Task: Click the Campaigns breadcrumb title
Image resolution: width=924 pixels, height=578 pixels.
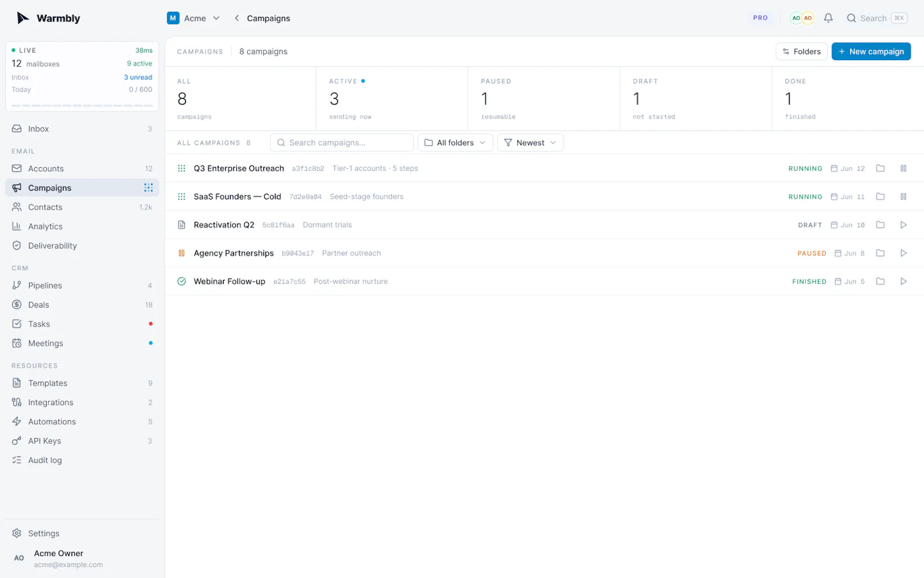Action: pyautogui.click(x=269, y=18)
